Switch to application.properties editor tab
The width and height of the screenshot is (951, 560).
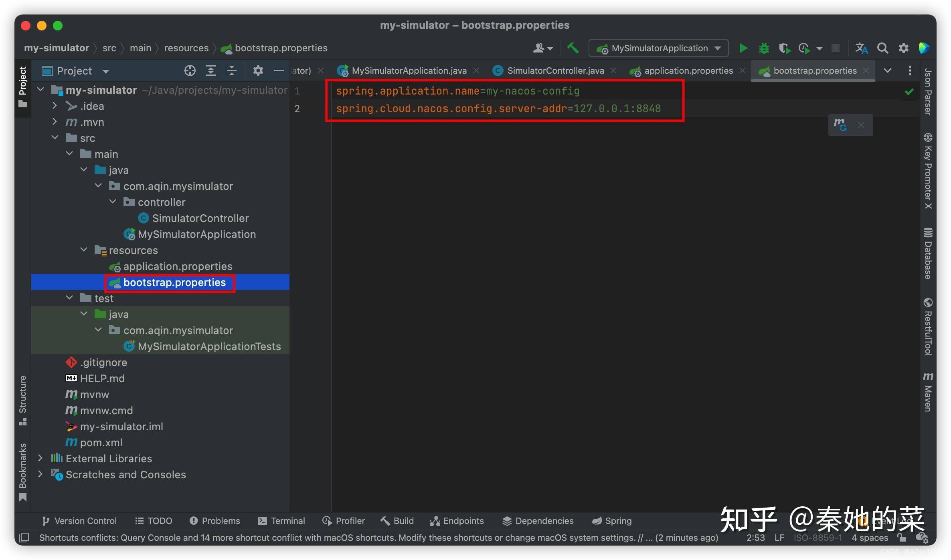[688, 71]
